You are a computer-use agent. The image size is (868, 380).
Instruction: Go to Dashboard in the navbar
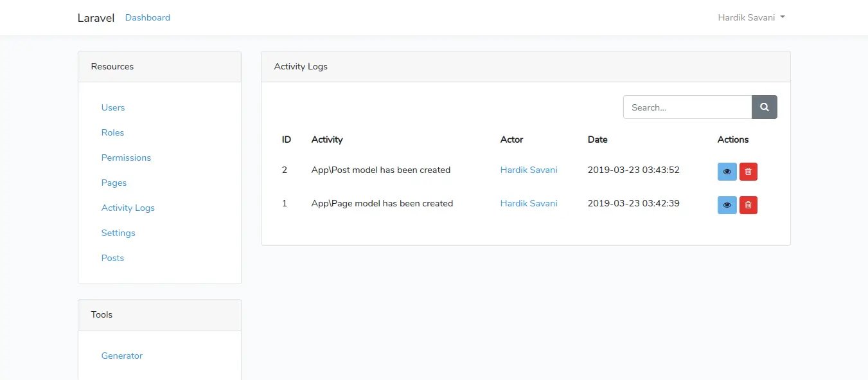148,17
